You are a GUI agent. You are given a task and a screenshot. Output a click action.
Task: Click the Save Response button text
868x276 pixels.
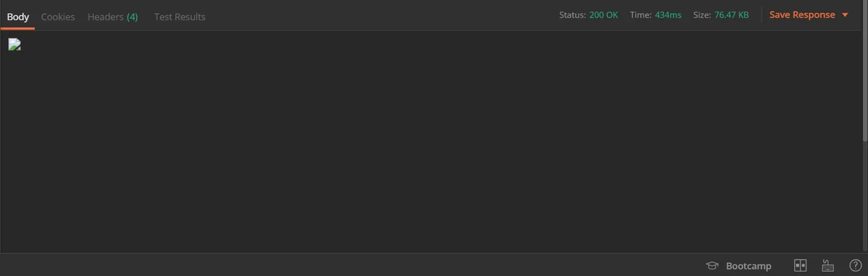[802, 14]
